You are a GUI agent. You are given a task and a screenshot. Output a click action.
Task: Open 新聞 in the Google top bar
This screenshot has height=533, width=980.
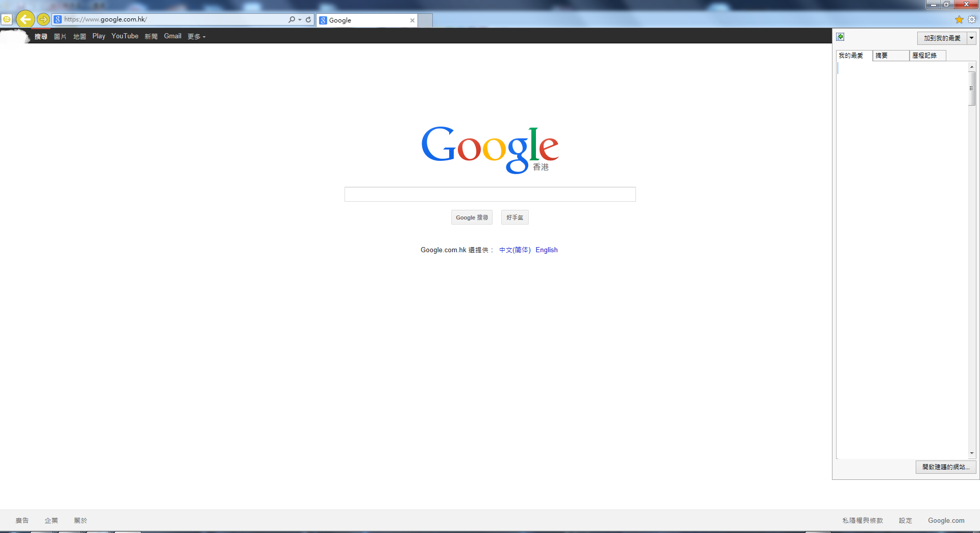click(x=151, y=36)
